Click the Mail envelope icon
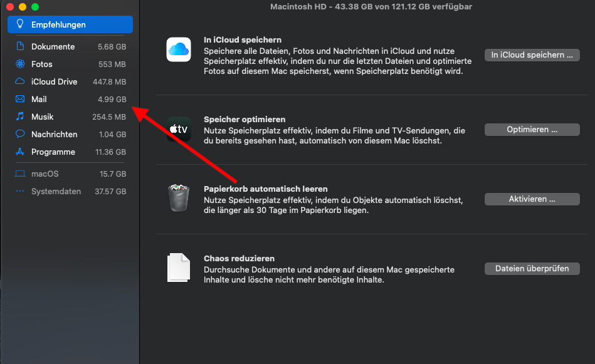The height and width of the screenshot is (364, 595). [20, 99]
